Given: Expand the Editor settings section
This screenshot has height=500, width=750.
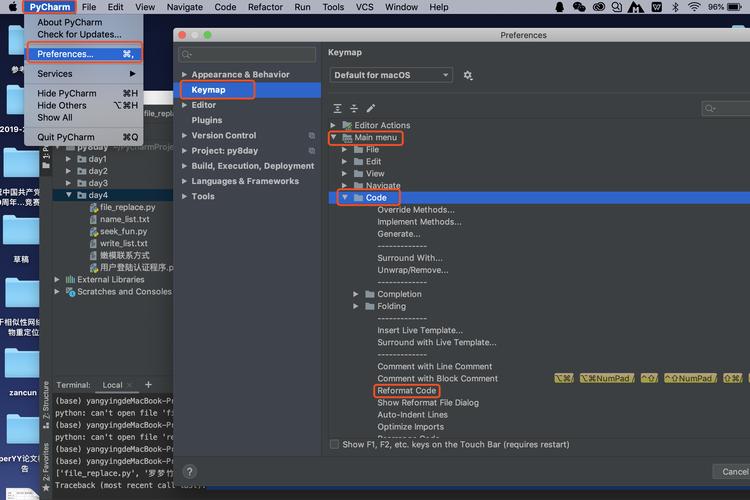Looking at the screenshot, I should pos(184,105).
